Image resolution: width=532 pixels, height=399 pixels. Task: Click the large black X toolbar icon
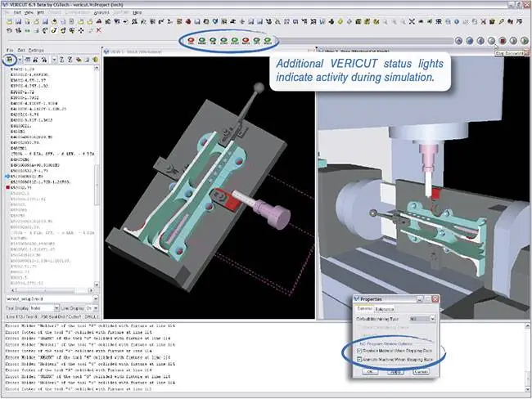[412, 22]
